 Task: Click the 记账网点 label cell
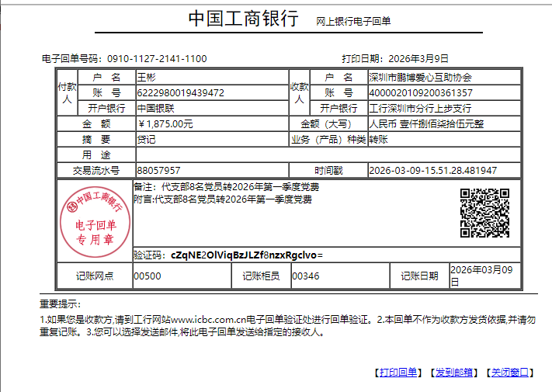(x=95, y=276)
